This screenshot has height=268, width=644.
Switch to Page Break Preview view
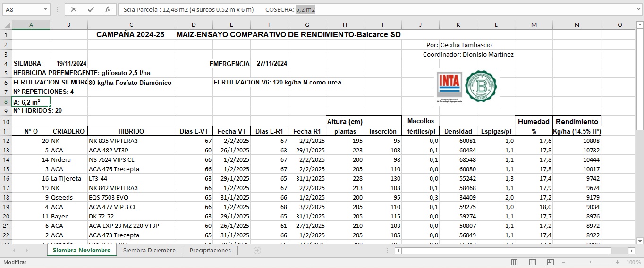tap(550, 262)
